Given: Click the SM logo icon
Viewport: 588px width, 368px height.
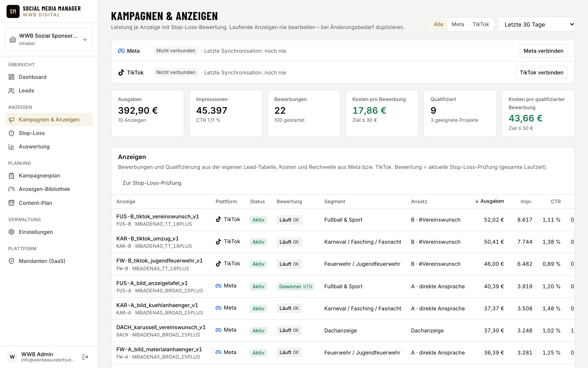Looking at the screenshot, I should [x=13, y=11].
